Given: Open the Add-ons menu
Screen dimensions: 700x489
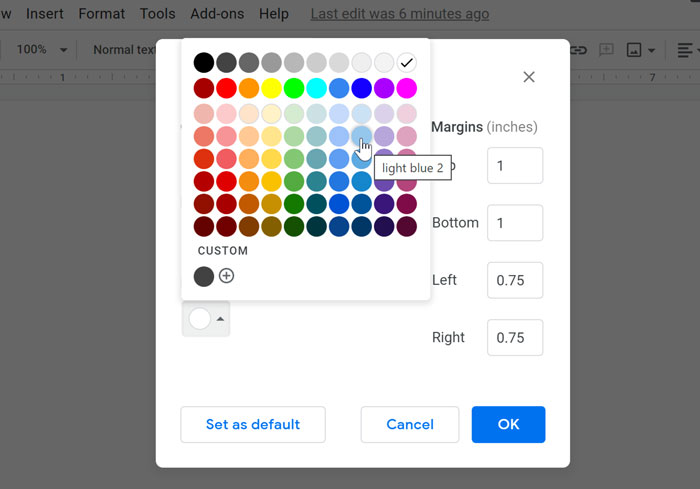Looking at the screenshot, I should (x=217, y=14).
